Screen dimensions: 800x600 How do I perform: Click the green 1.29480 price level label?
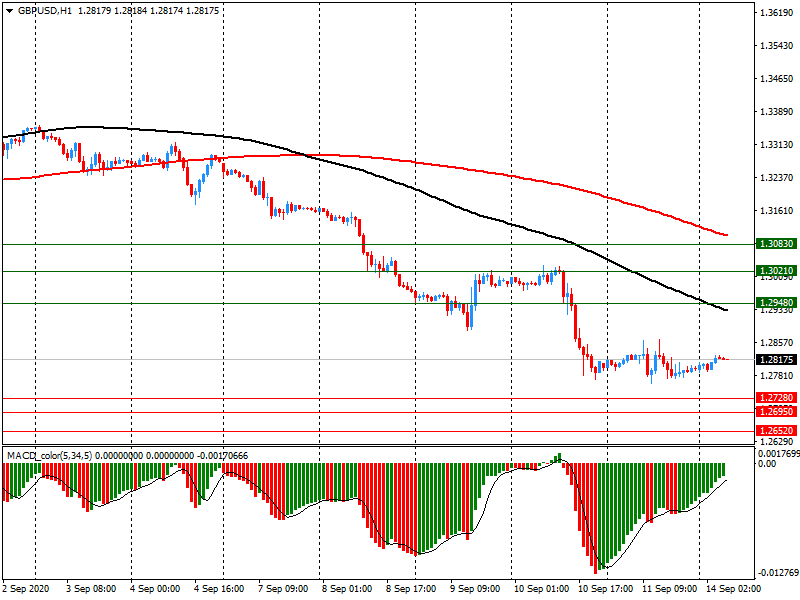pyautogui.click(x=776, y=303)
